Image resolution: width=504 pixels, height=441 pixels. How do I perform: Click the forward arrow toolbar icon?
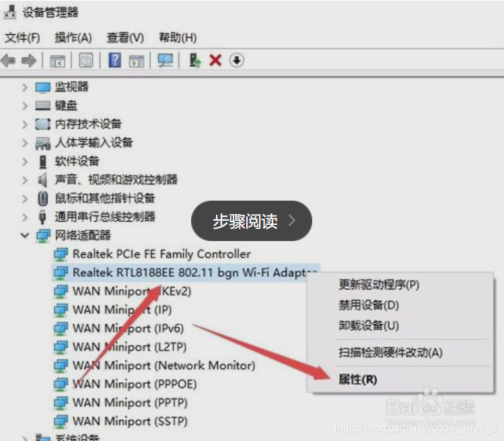tap(29, 61)
